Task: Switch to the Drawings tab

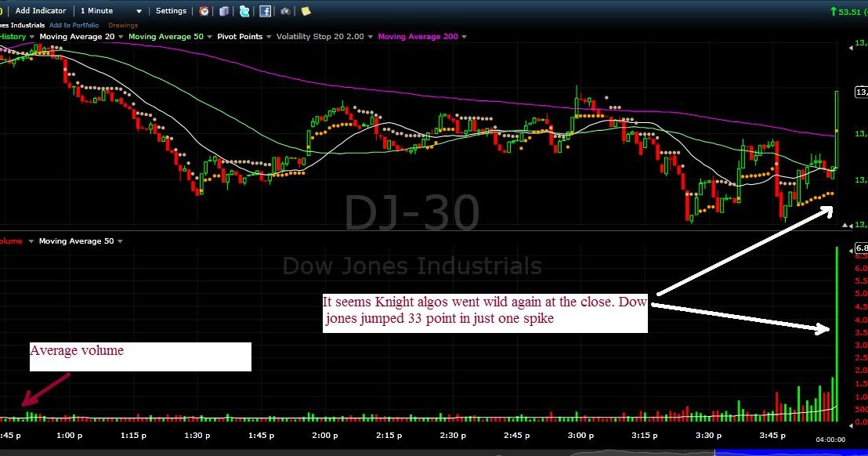Action: [x=123, y=24]
